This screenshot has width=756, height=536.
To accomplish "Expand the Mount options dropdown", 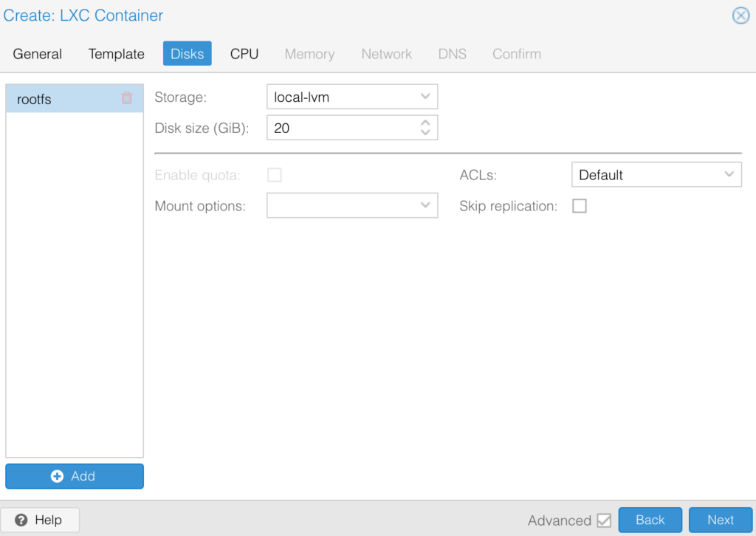I will (x=352, y=205).
